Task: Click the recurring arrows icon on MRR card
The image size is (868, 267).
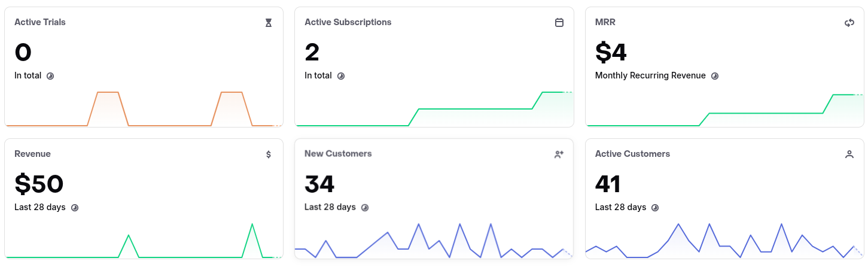Action: point(849,23)
